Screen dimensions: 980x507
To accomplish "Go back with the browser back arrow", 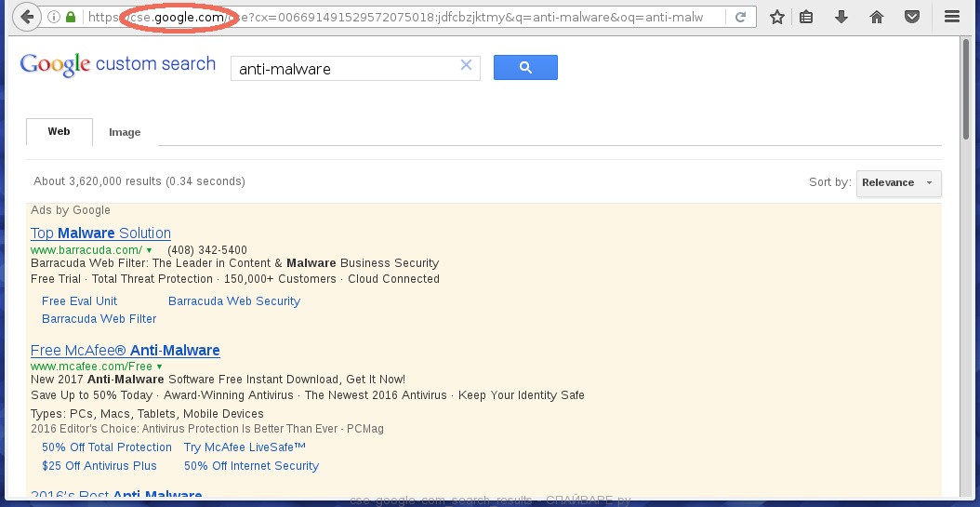I will [26, 17].
